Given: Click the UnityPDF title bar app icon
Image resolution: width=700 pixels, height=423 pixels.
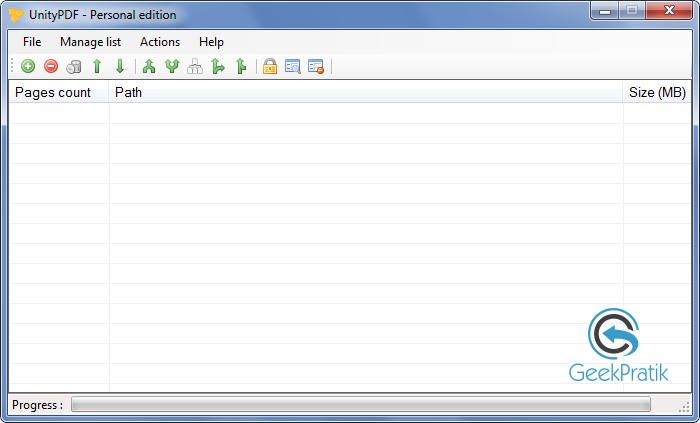Looking at the screenshot, I should 16,14.
